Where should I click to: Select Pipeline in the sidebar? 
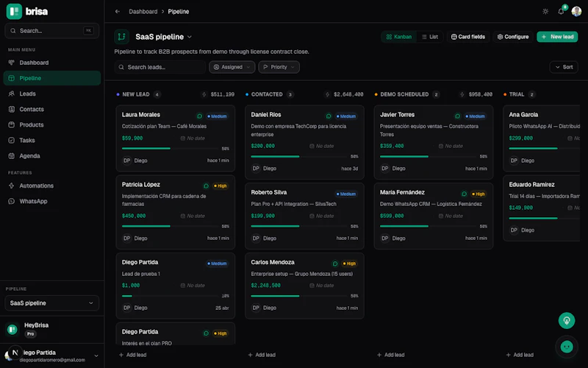click(51, 78)
